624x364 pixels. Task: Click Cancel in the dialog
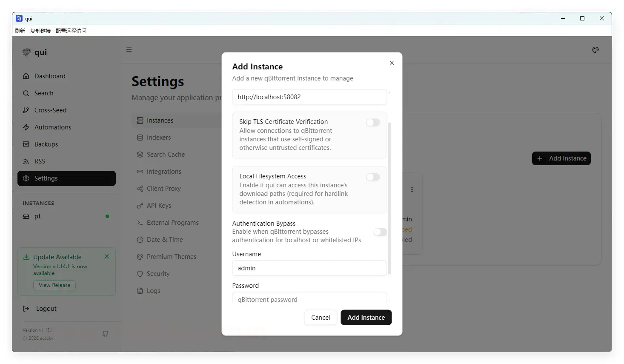(321, 318)
